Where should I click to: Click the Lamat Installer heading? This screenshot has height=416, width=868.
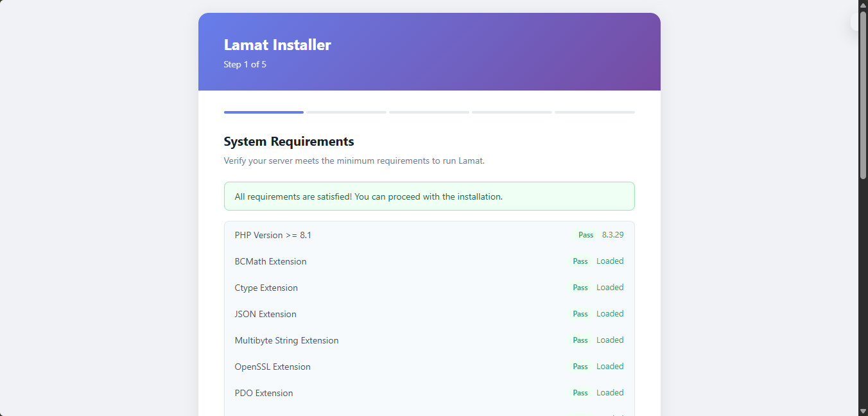[277, 45]
